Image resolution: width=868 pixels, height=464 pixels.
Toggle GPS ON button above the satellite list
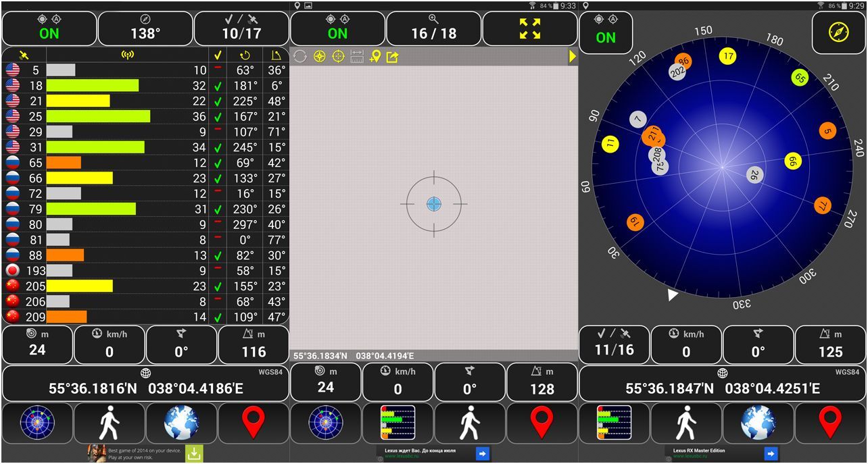[49, 28]
